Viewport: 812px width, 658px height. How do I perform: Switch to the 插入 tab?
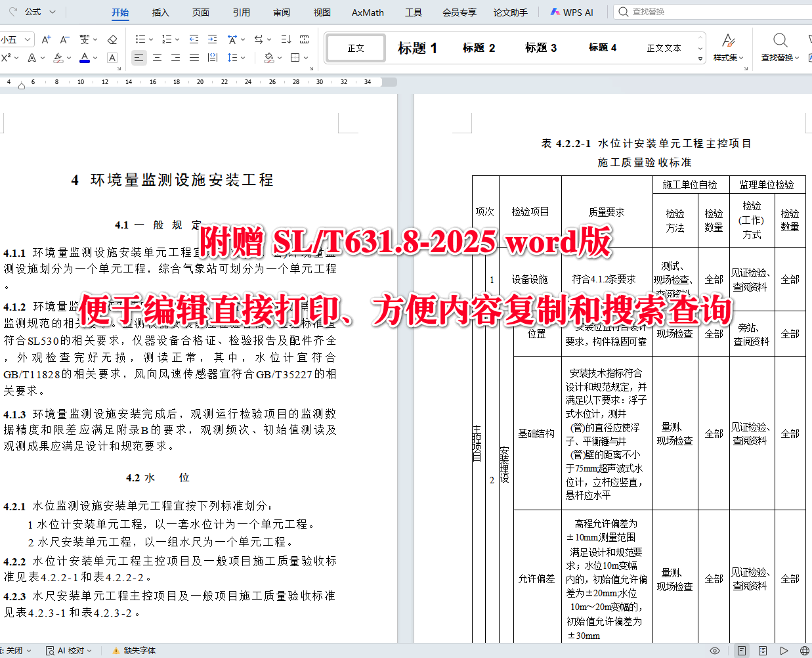click(161, 12)
